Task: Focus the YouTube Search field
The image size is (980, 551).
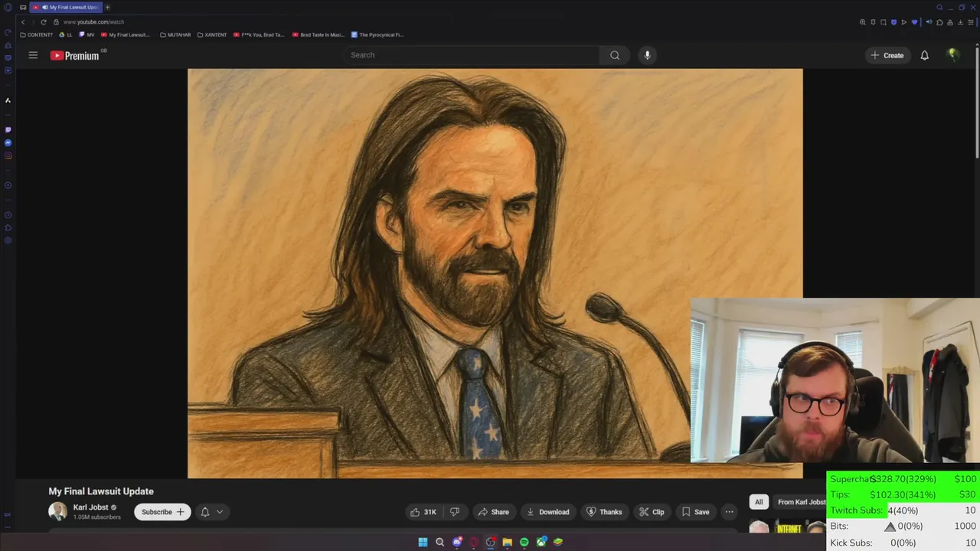Action: pyautogui.click(x=471, y=55)
